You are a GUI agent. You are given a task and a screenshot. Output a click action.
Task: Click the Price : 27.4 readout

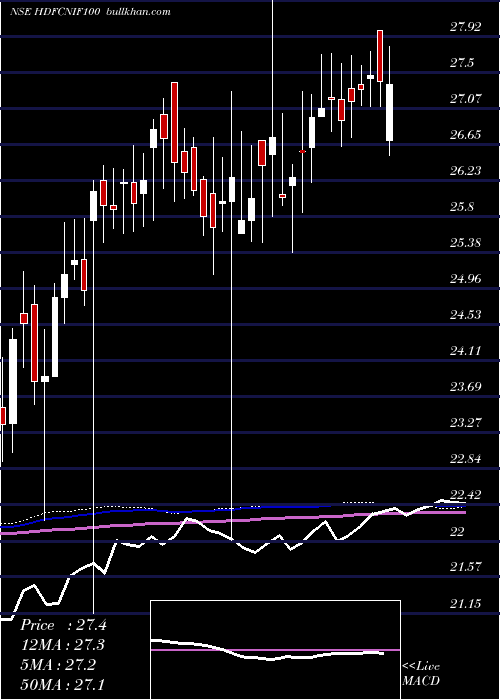(x=63, y=625)
